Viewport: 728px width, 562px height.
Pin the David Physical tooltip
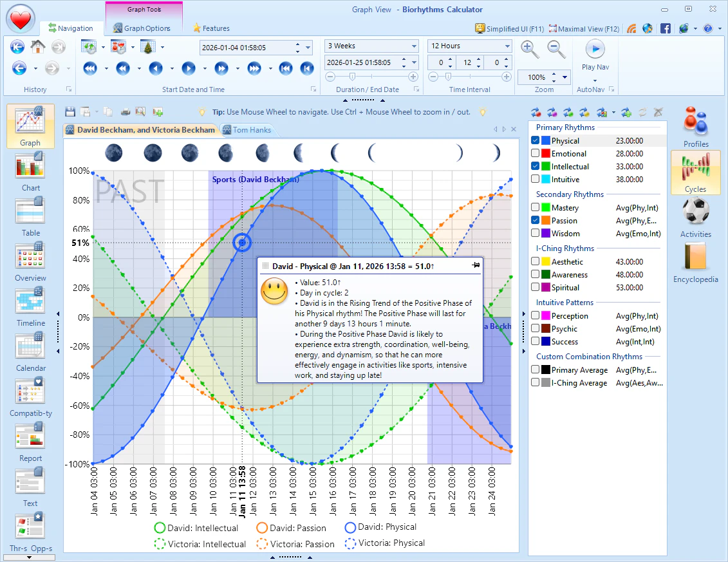click(x=476, y=265)
